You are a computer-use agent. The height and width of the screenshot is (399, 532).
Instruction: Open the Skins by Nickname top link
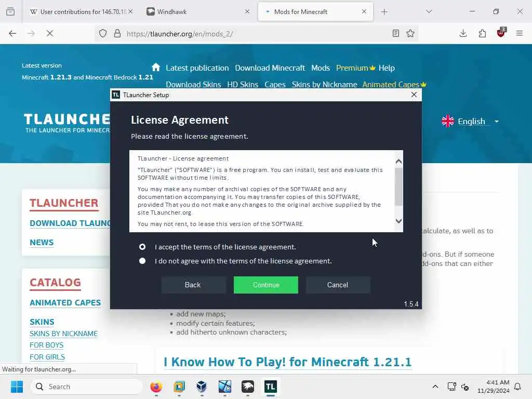(324, 85)
